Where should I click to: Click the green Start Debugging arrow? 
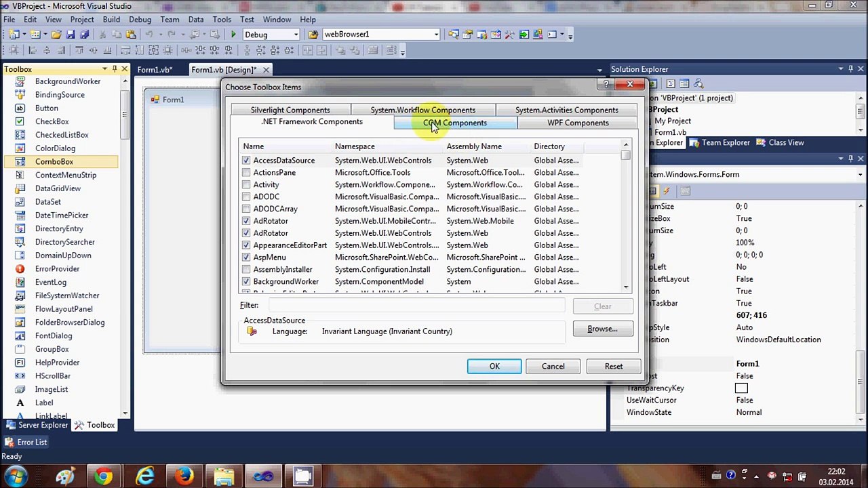coord(233,34)
